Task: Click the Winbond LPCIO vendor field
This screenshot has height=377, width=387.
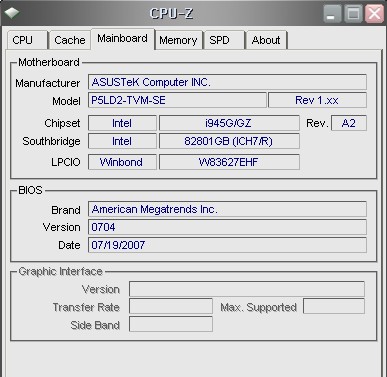Action: (122, 162)
